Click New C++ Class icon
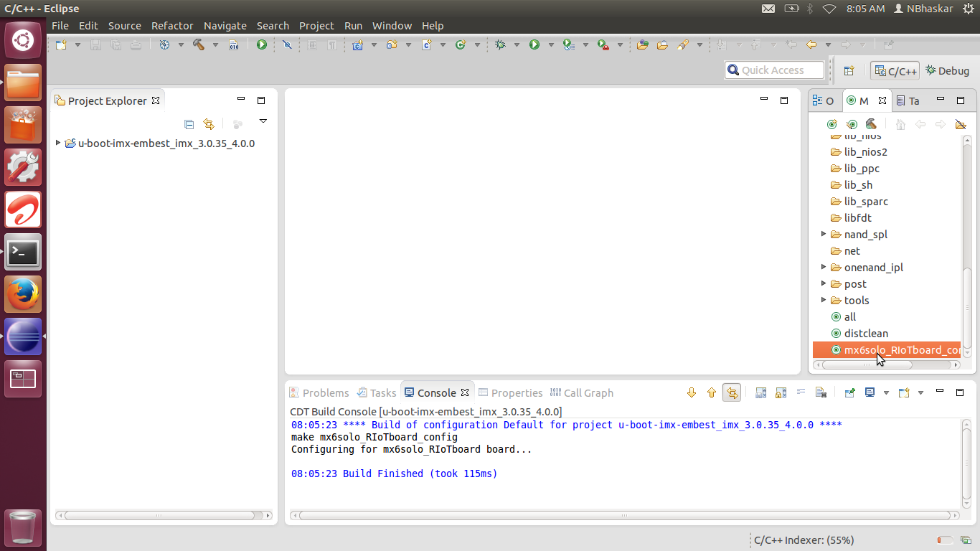 pyautogui.click(x=460, y=44)
